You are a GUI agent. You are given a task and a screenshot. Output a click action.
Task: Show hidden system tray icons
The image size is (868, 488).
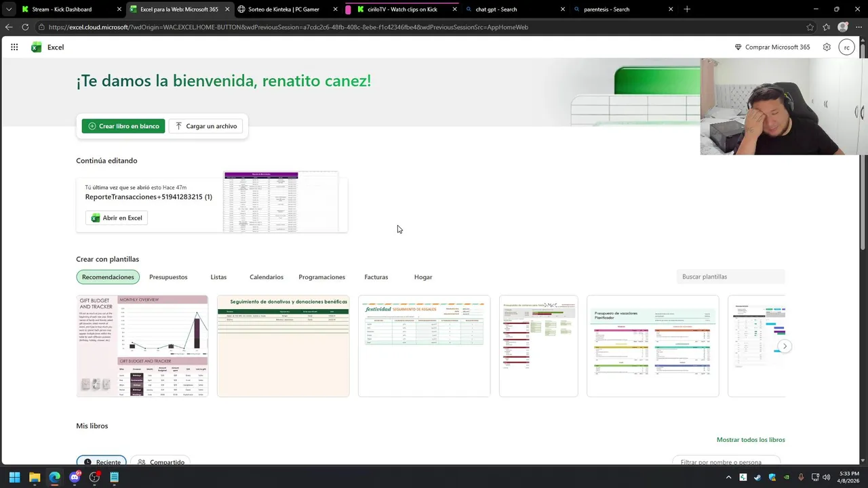(x=729, y=477)
